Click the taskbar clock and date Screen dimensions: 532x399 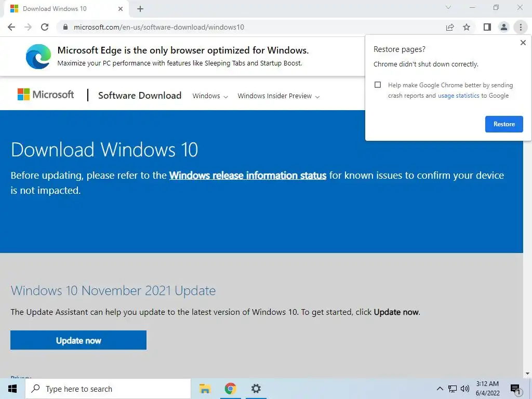click(x=487, y=389)
